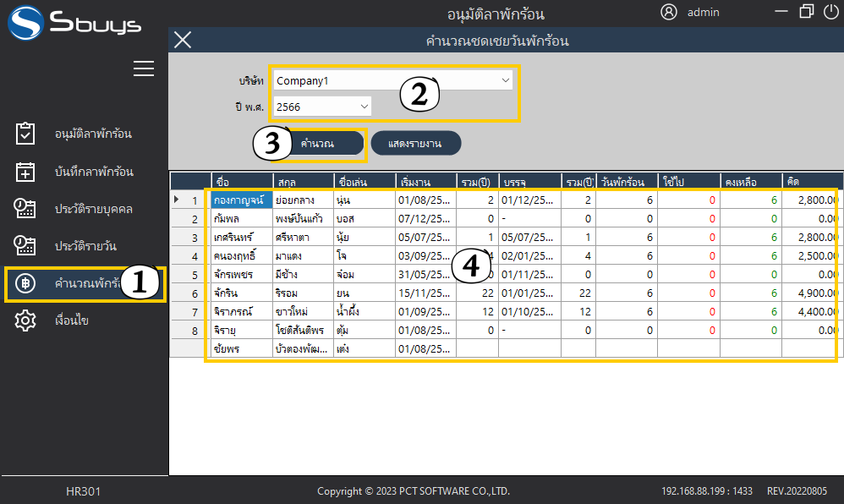Click the วันพักร้อน column header
The width and height of the screenshot is (844, 504).
click(x=626, y=182)
